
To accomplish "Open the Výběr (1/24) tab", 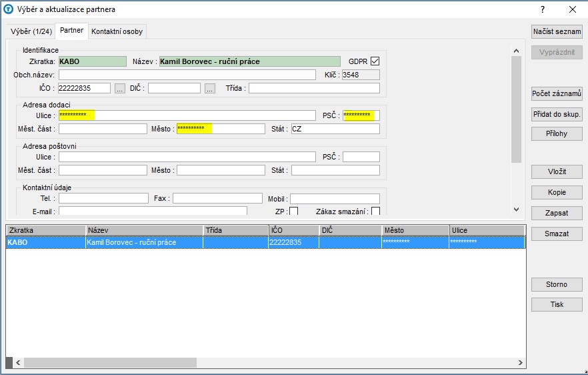I will [31, 31].
